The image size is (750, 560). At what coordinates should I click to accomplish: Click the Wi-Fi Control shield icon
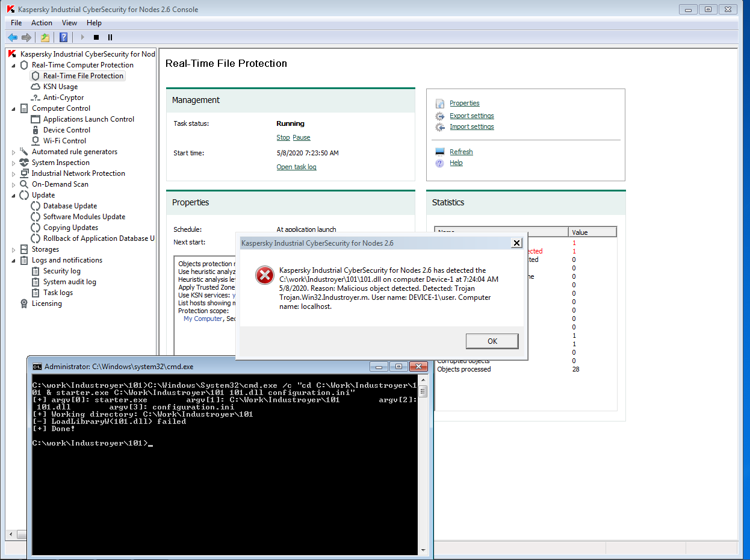click(36, 141)
